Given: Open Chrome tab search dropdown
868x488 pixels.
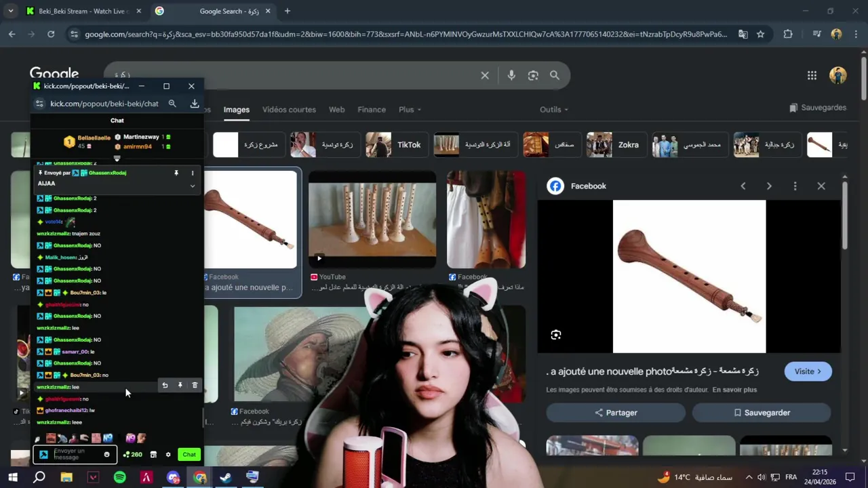Looking at the screenshot, I should 10,11.
